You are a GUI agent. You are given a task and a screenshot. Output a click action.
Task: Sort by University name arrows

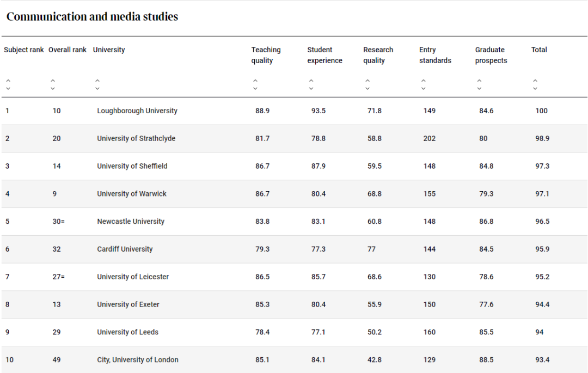click(97, 85)
